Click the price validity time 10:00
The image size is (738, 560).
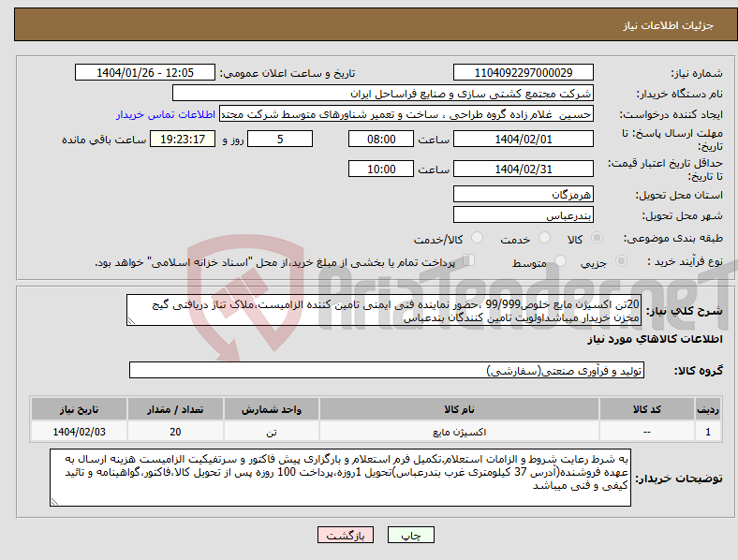click(381, 169)
